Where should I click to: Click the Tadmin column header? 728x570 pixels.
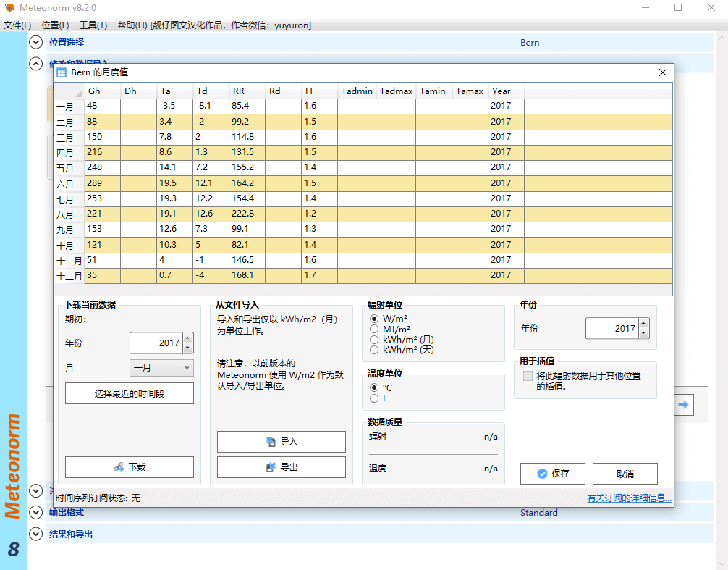click(x=357, y=91)
